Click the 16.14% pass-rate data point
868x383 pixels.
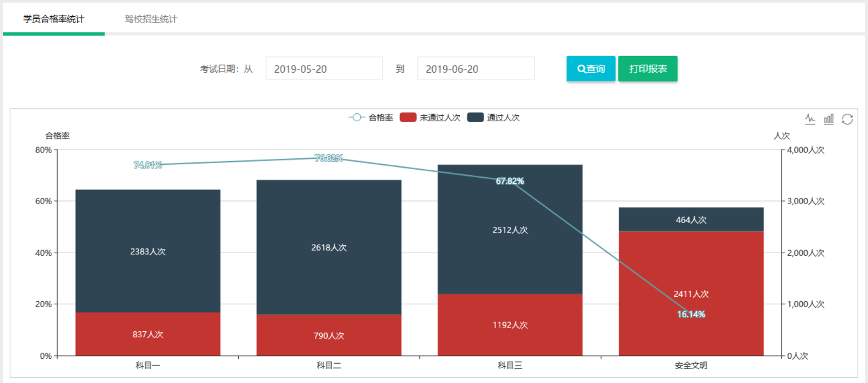[691, 314]
